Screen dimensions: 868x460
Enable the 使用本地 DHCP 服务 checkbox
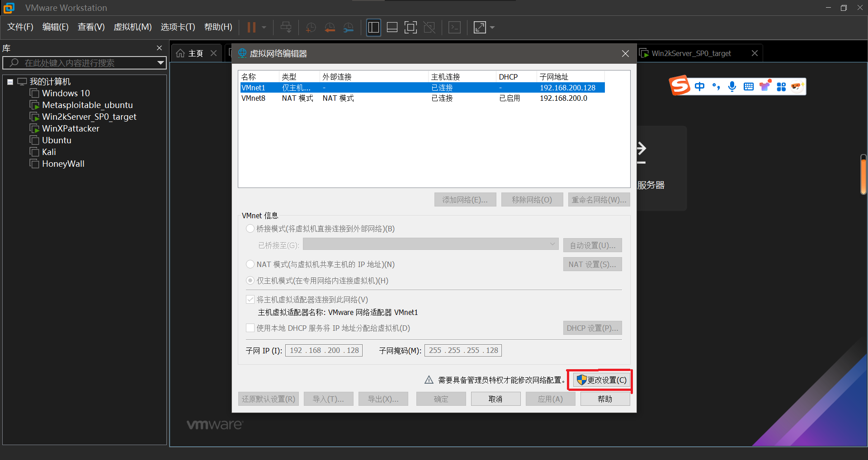click(250, 328)
